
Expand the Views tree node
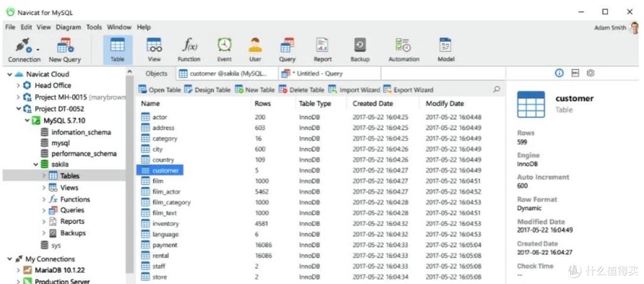43,187
